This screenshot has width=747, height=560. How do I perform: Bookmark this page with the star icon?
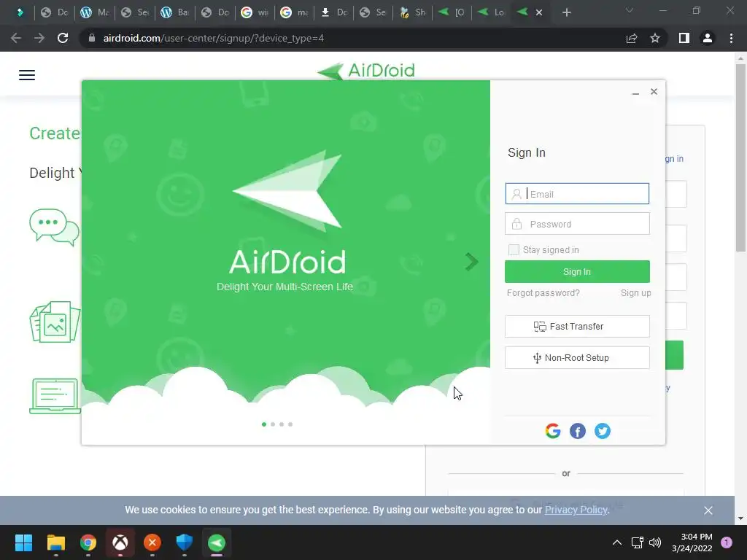pos(655,38)
